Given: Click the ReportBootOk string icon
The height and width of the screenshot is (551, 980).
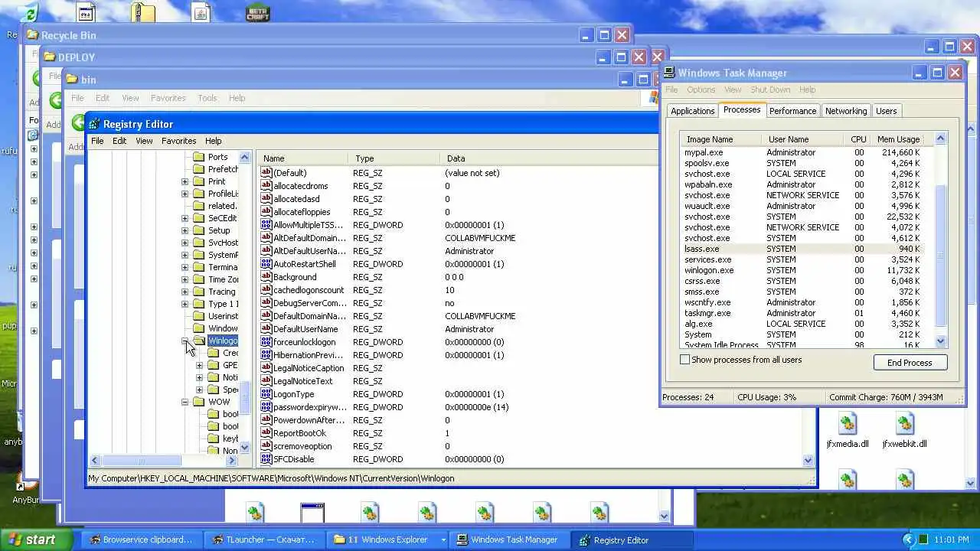Looking at the screenshot, I should pos(266,433).
